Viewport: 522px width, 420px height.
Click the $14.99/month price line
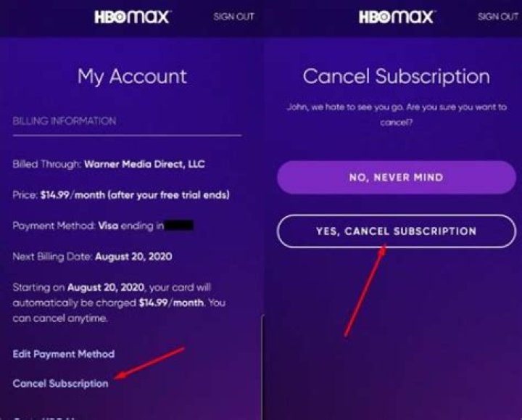[121, 195]
